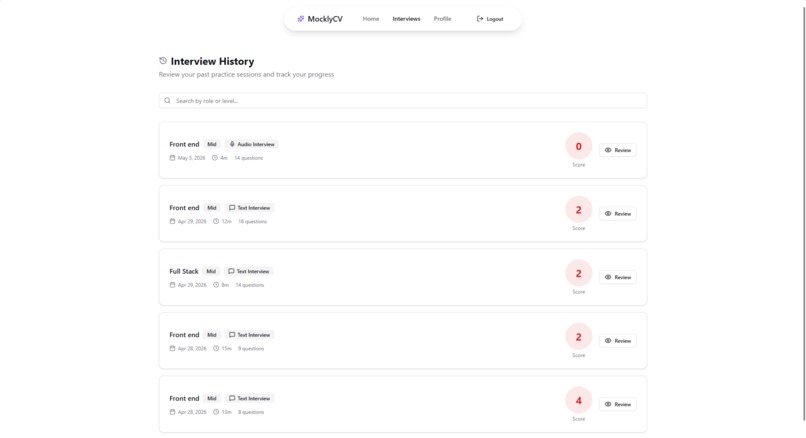Click the 'Interview History' heading
The image size is (806, 438).
pos(212,61)
